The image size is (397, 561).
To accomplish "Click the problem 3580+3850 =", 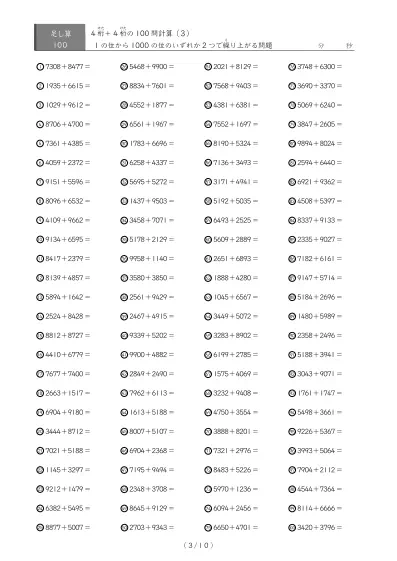I will click(152, 278).
